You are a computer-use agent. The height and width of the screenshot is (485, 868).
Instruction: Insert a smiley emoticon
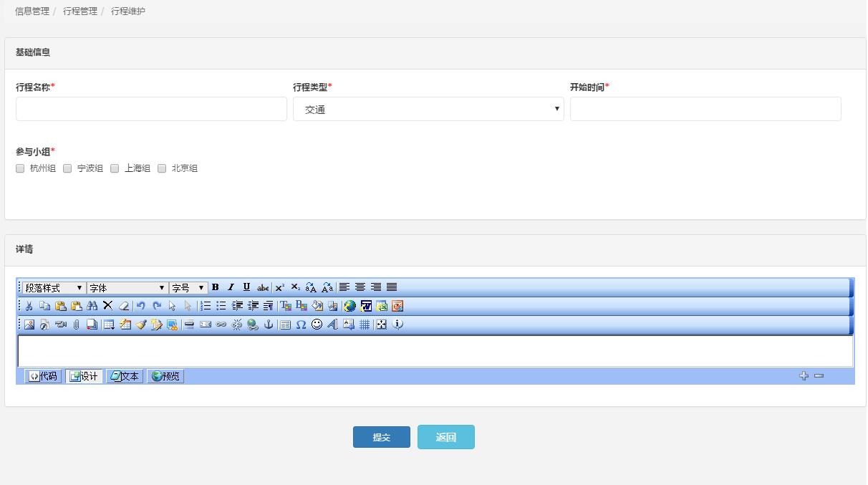click(317, 325)
